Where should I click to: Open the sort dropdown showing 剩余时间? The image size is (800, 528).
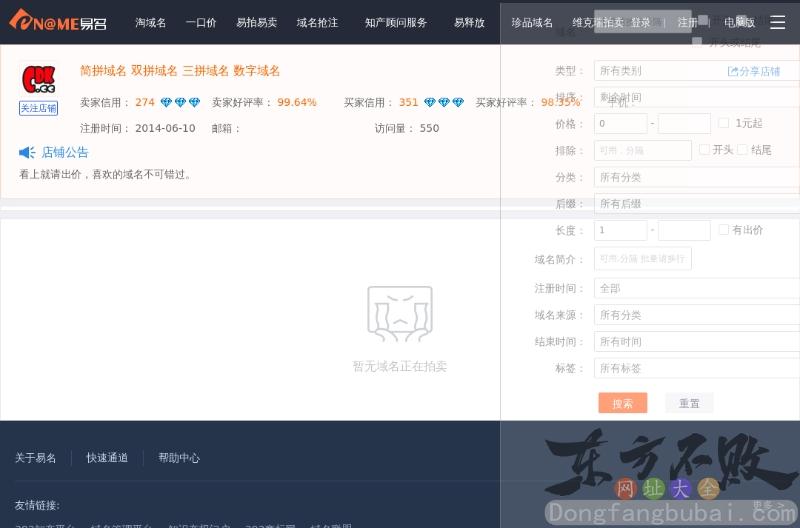(697, 97)
